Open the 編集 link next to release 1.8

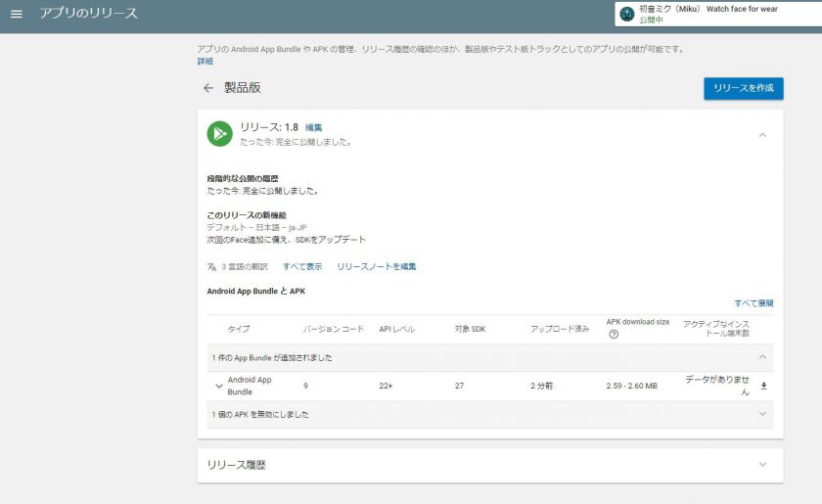click(313, 127)
